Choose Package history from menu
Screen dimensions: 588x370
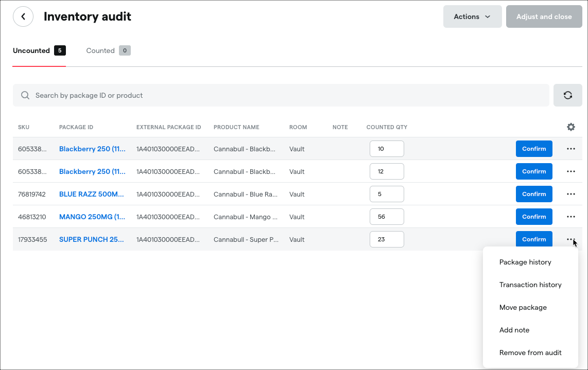click(x=525, y=262)
